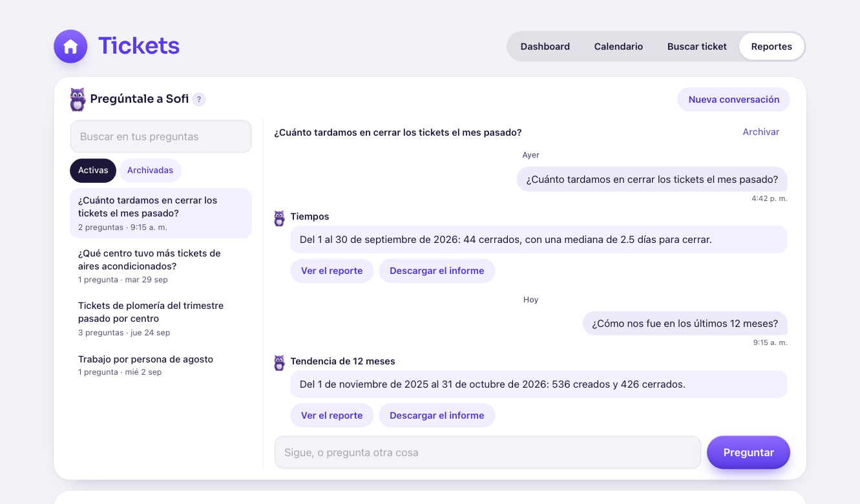The height and width of the screenshot is (504, 860).
Task: Submit with the Preguntar button
Action: point(748,452)
